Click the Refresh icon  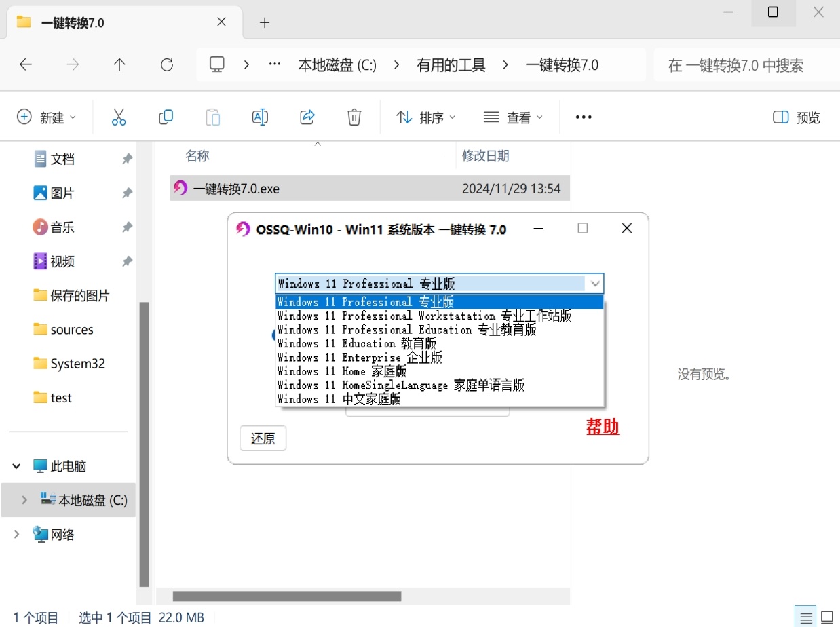[167, 64]
